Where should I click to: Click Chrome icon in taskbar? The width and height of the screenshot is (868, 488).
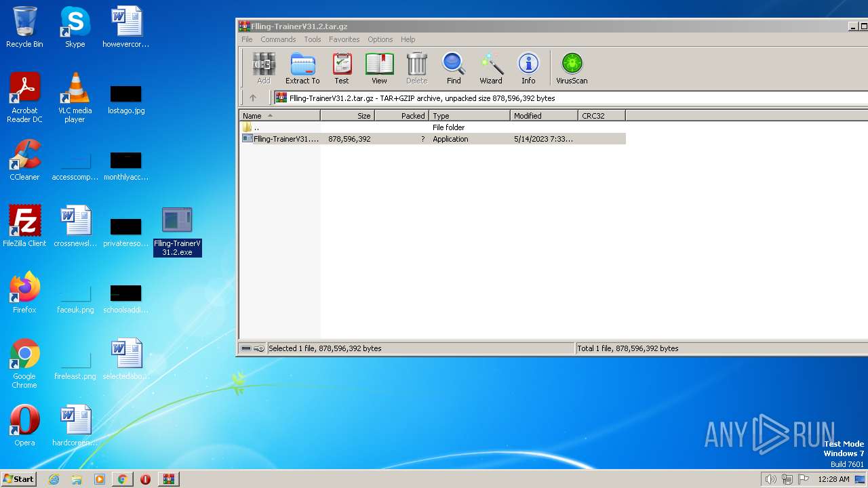123,479
